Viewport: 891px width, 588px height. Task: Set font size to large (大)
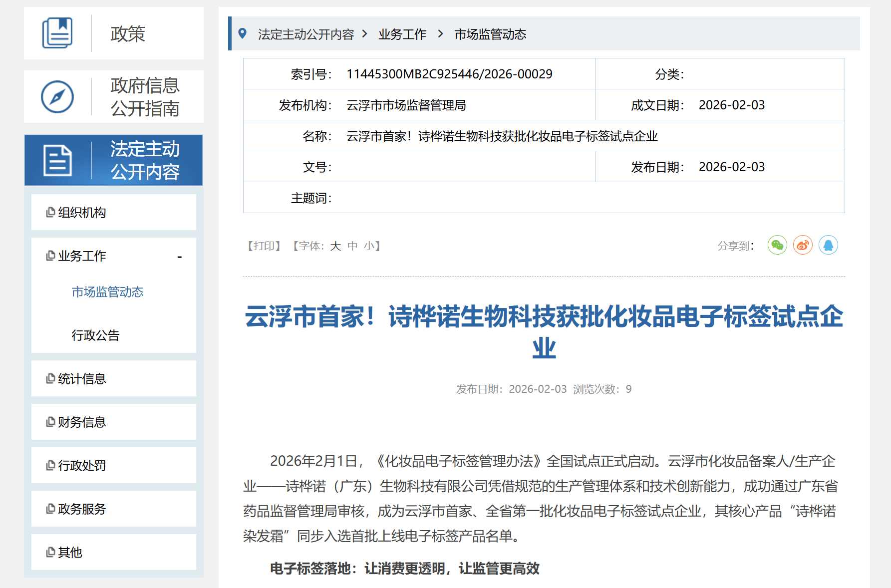pos(335,246)
